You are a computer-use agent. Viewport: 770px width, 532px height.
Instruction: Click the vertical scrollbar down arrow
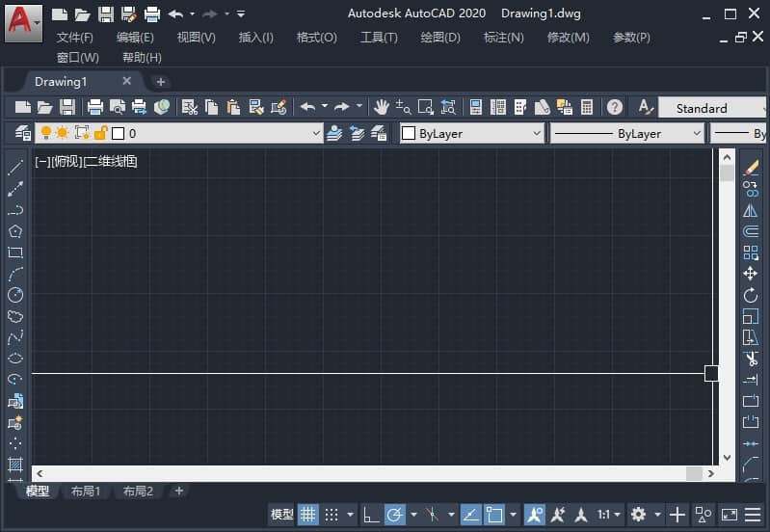(x=728, y=458)
